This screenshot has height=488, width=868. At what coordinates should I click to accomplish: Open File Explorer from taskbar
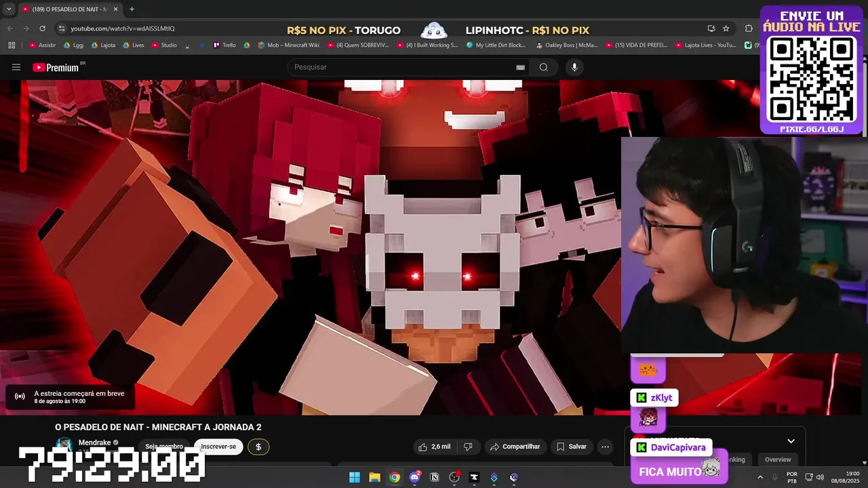click(x=374, y=477)
